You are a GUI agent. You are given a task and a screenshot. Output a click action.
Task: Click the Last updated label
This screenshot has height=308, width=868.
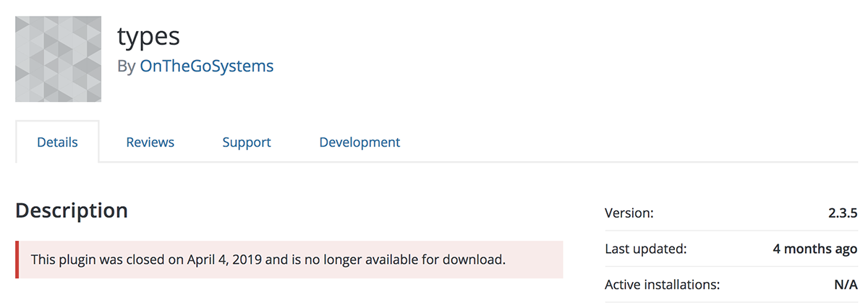(645, 249)
